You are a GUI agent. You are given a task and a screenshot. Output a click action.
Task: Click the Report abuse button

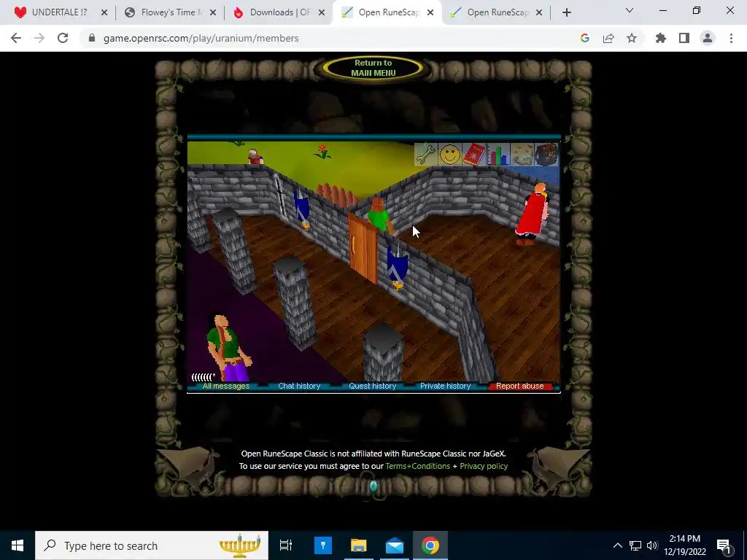pos(519,386)
